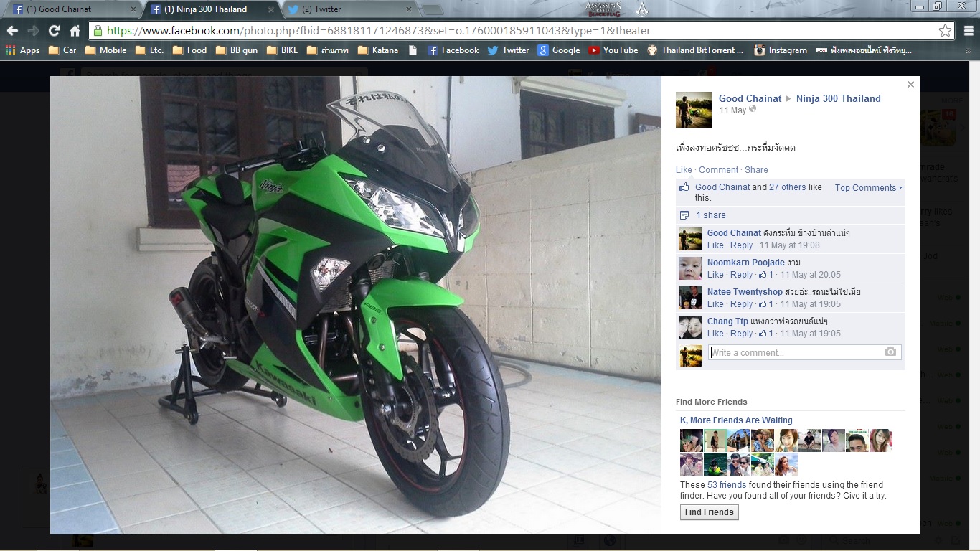
Task: Open the Facebook bookmark
Action: point(453,50)
